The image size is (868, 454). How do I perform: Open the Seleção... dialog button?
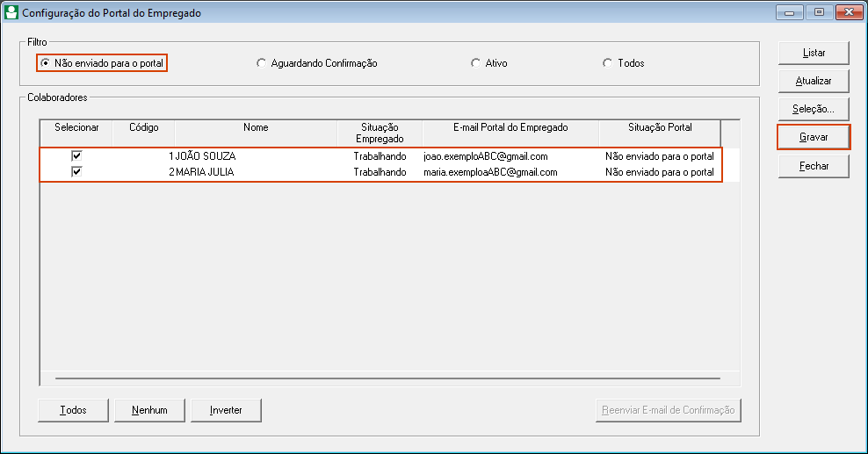[x=814, y=110]
